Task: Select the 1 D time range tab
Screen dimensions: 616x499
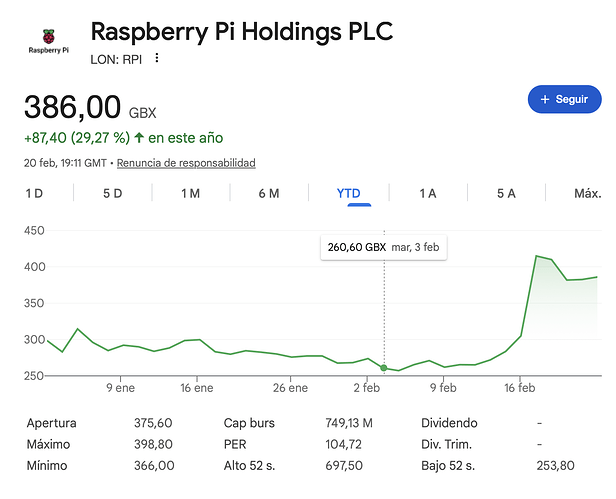Action: tap(33, 193)
